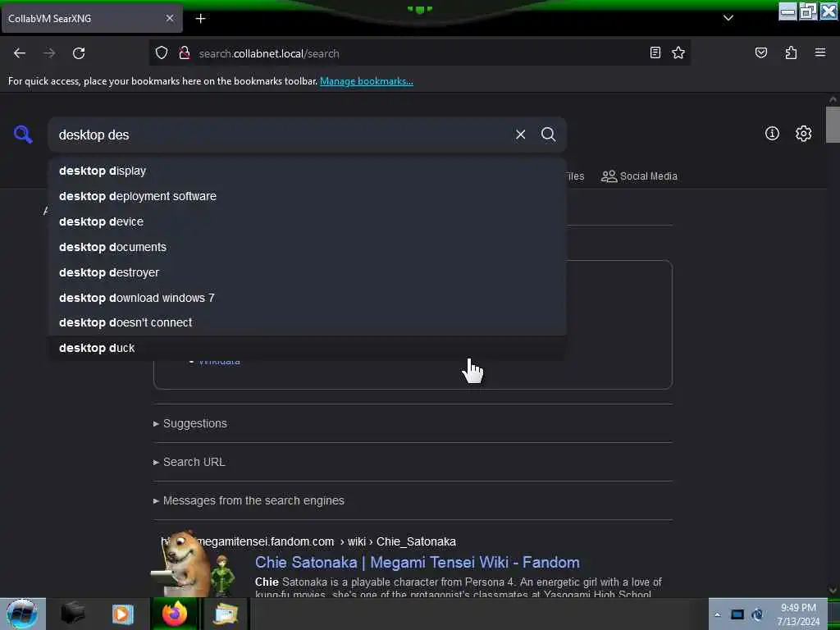Open the folder taskbar icon beside Firefox
The image size is (840, 630).
click(x=226, y=614)
